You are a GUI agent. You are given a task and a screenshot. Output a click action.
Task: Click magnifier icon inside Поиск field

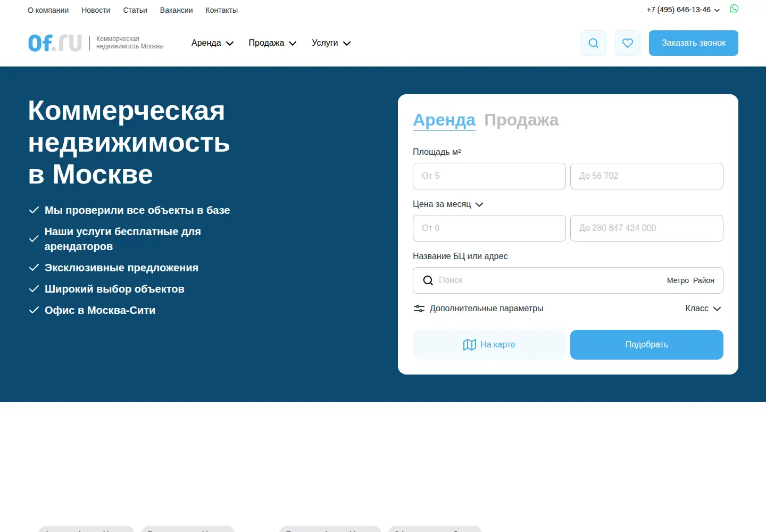click(x=428, y=280)
